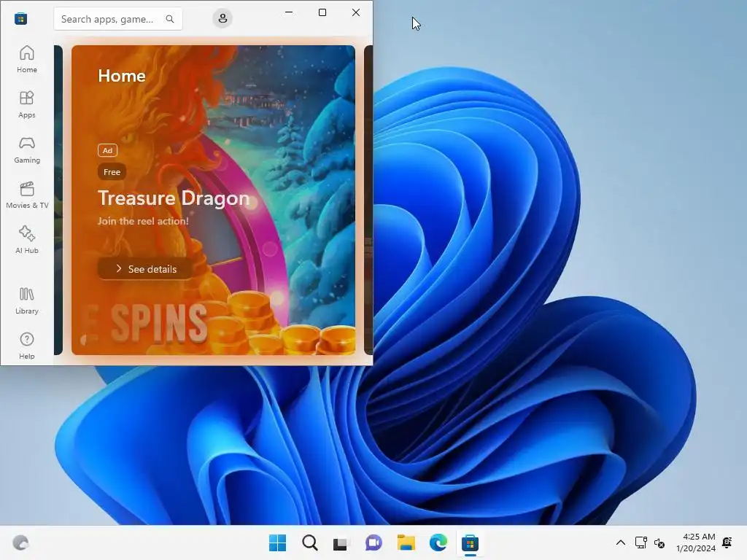Open the Movies & TV section
The height and width of the screenshot is (560, 747).
27,195
